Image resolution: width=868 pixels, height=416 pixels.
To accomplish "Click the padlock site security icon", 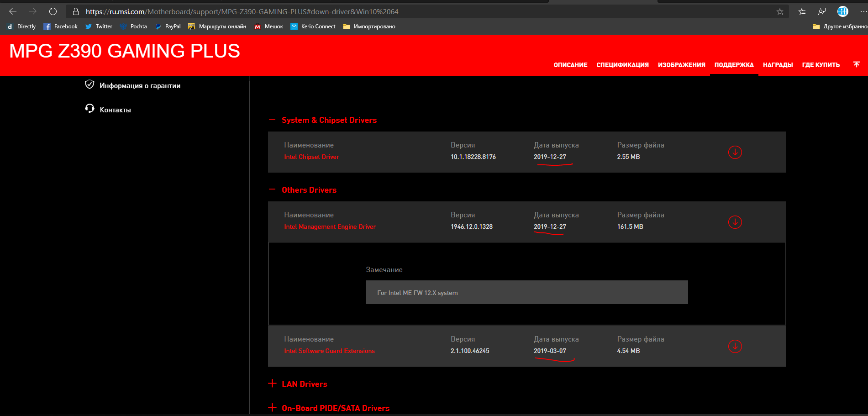I will coord(76,11).
